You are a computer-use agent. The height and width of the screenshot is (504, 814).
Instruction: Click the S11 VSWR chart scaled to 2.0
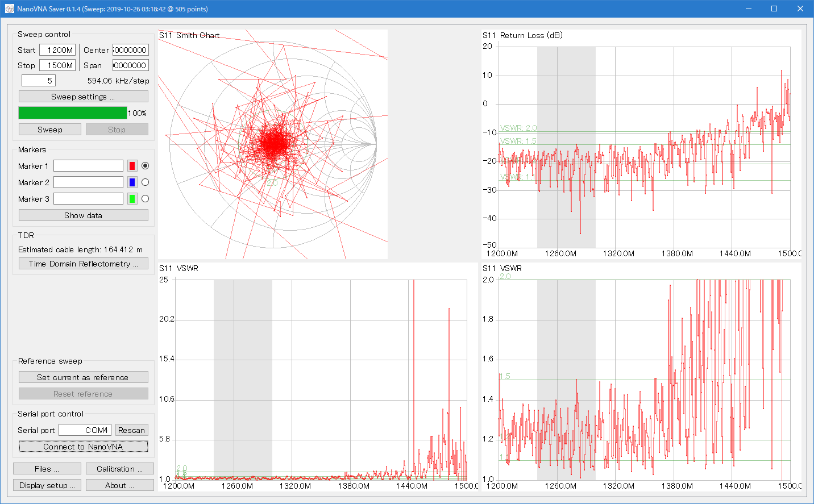click(641, 377)
